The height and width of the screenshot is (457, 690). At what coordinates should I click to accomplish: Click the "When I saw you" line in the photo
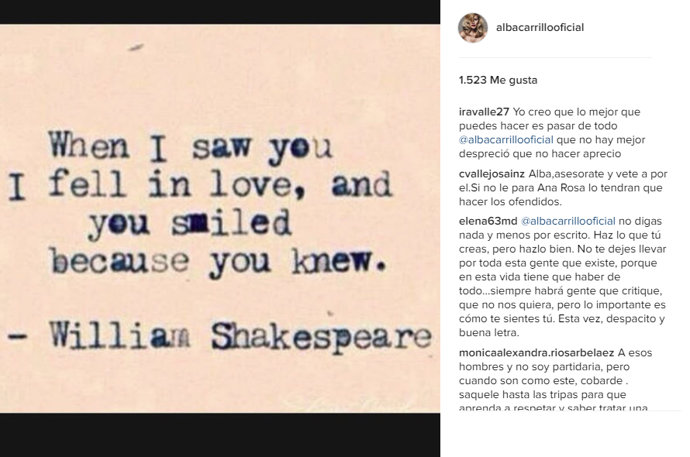(191, 147)
